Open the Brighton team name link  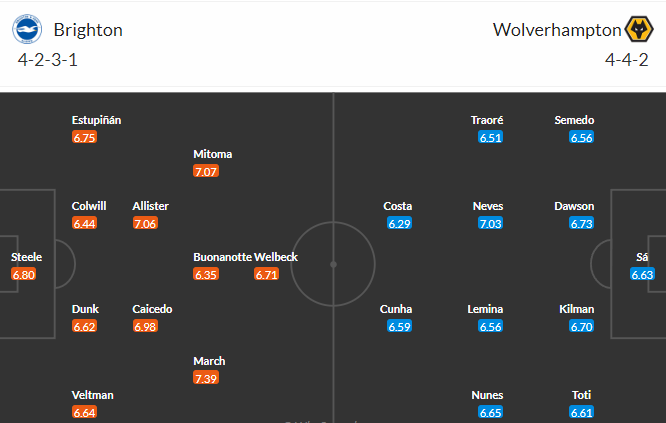point(88,30)
